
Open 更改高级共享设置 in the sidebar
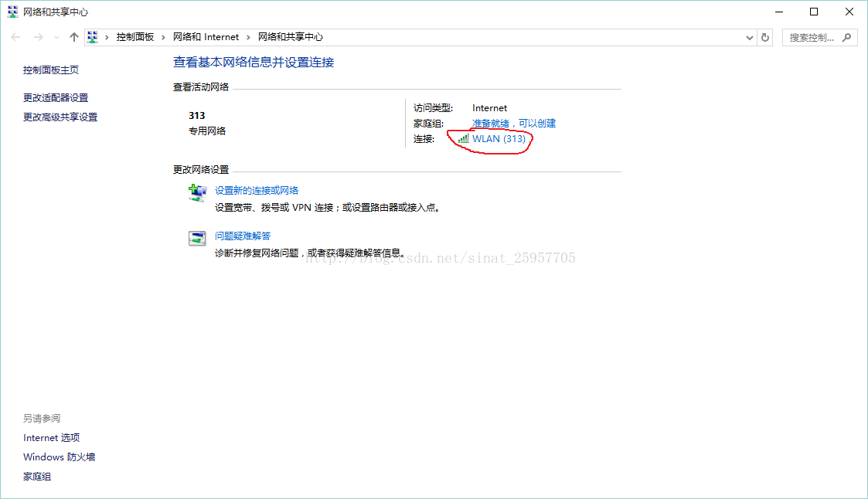tap(60, 117)
